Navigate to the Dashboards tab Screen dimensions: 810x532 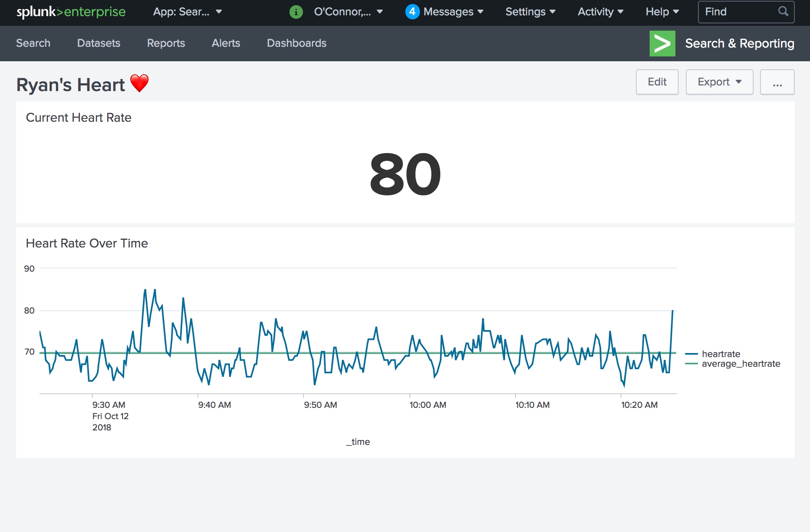pyautogui.click(x=297, y=43)
